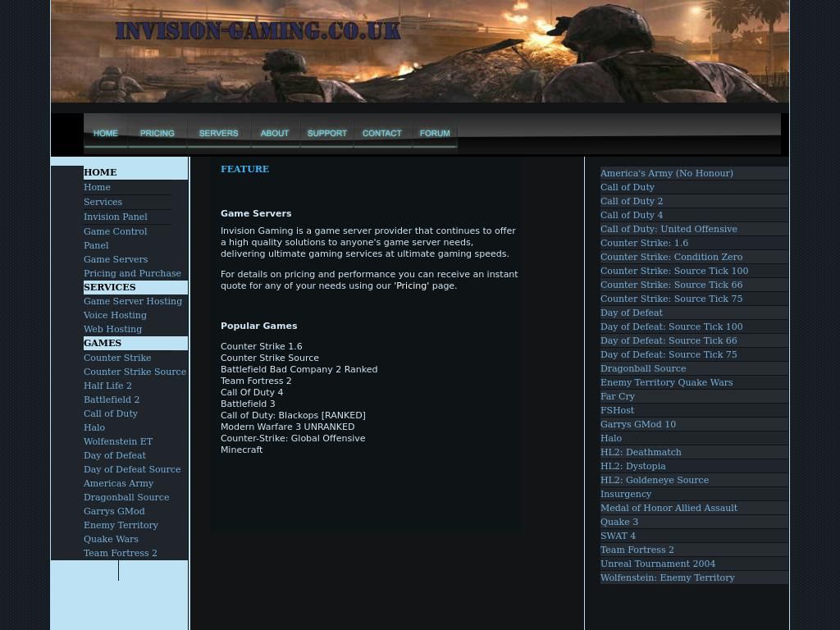
Task: Click 'Call of Duty: Blackops [RANKED]' text
Action: tap(293, 415)
